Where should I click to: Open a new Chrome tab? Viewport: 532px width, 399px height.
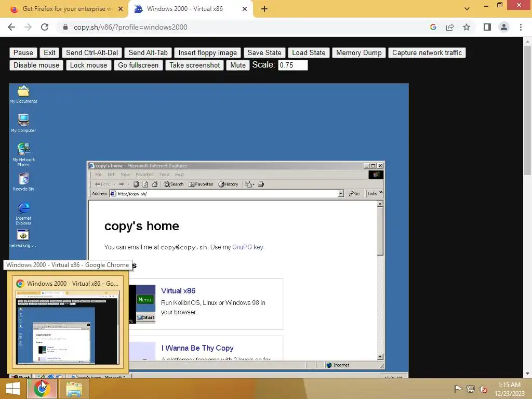pos(264,9)
